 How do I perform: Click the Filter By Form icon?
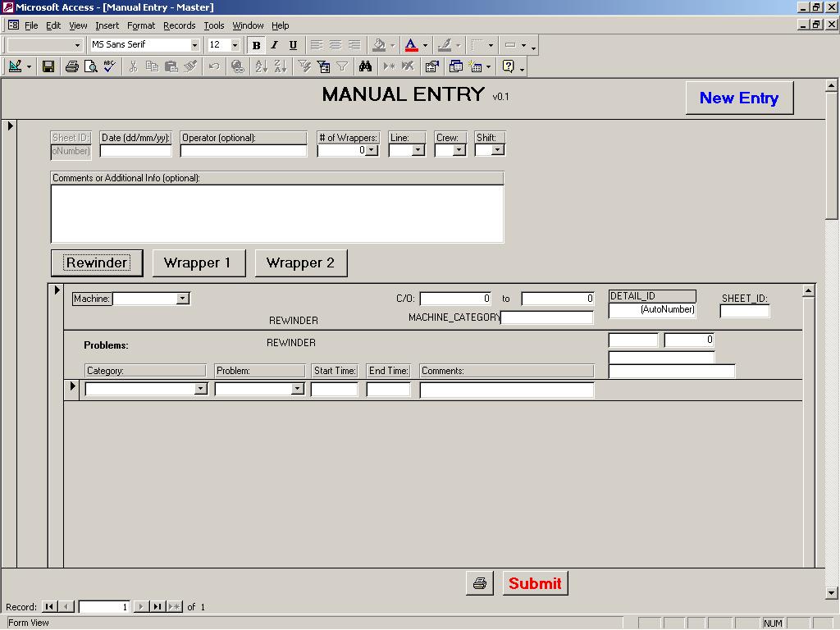click(x=323, y=66)
